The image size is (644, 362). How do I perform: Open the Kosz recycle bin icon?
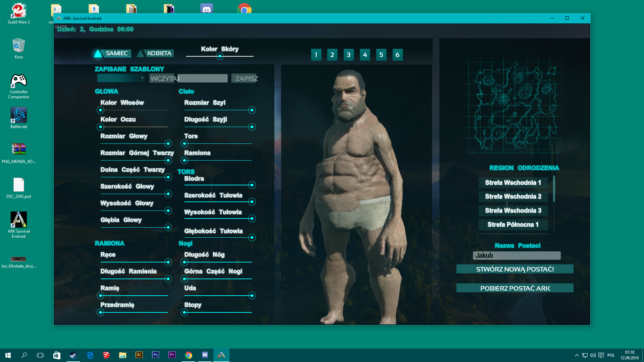[x=19, y=49]
